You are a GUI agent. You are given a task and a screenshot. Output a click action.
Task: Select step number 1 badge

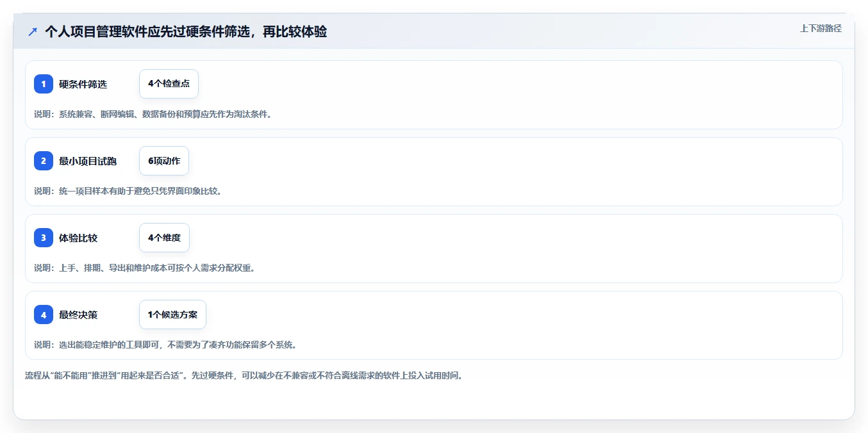click(x=44, y=84)
